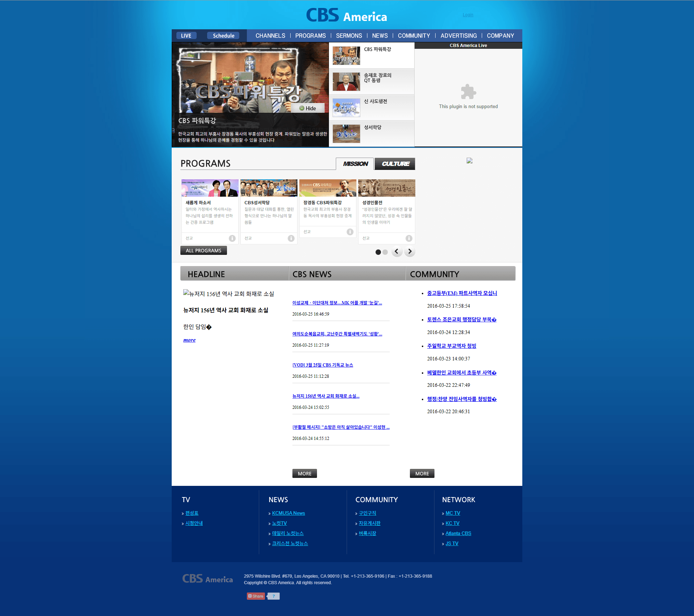This screenshot has height=616, width=694.
Task: Open community post '중고등부(EM) 파트사역자 모십니'
Action: [462, 293]
